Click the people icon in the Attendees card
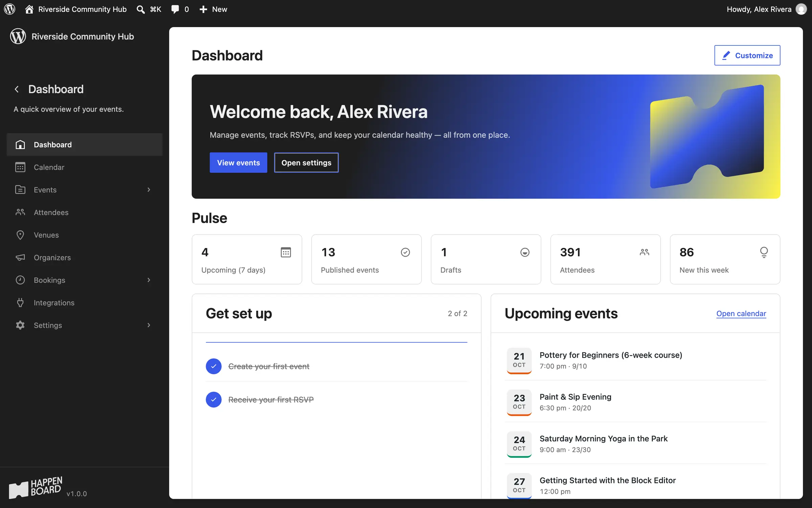Viewport: 812px width, 508px height. tap(645, 252)
